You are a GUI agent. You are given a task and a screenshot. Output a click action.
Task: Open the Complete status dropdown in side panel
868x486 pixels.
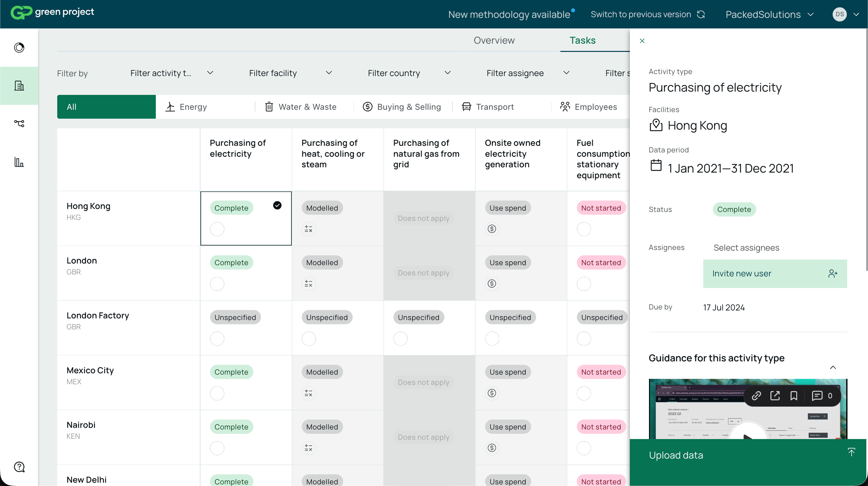(734, 209)
